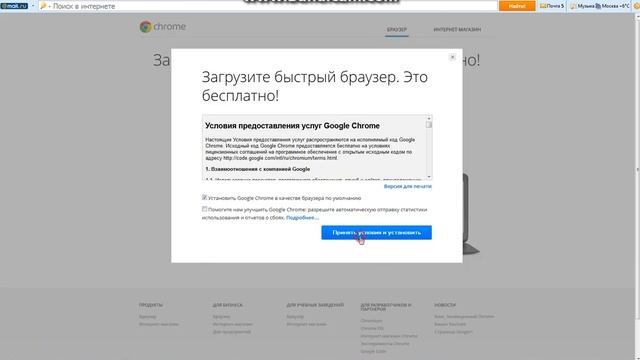Screen dimensions: 640x360
Task: Select the 'Браузер' page tab
Action: point(397,29)
